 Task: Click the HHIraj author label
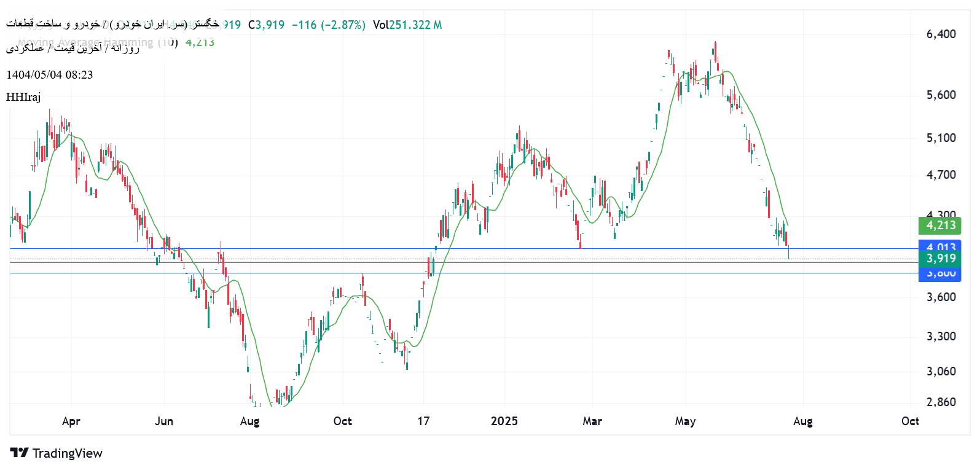pos(23,97)
